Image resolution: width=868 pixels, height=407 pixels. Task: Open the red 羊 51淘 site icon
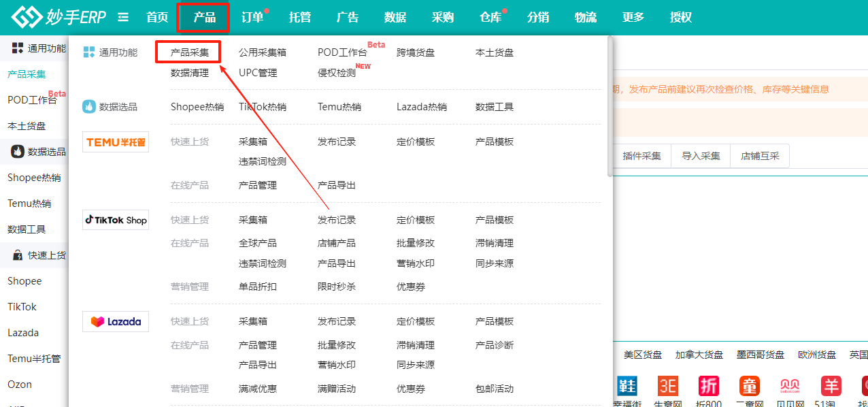[831, 386]
